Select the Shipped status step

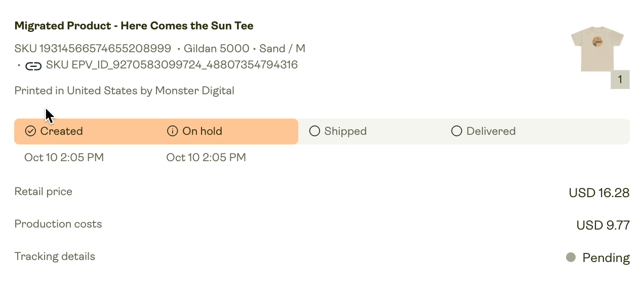338,131
